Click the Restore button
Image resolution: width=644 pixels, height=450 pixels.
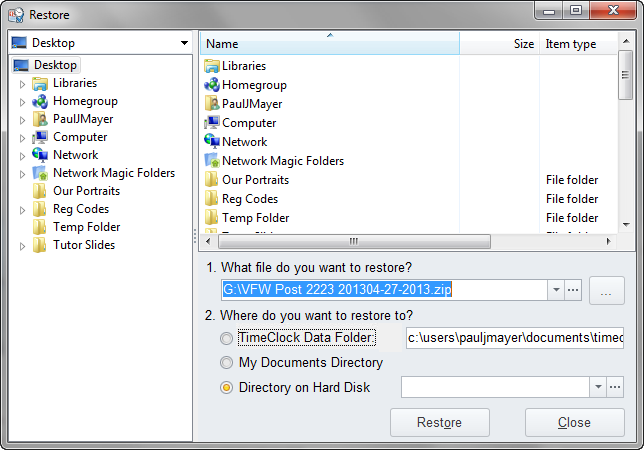pos(439,422)
